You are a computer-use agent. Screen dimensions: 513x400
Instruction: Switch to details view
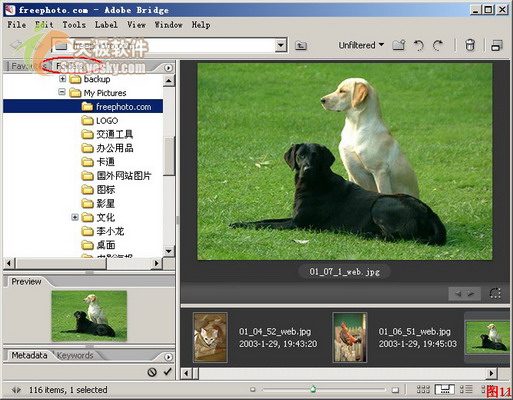tap(466, 389)
